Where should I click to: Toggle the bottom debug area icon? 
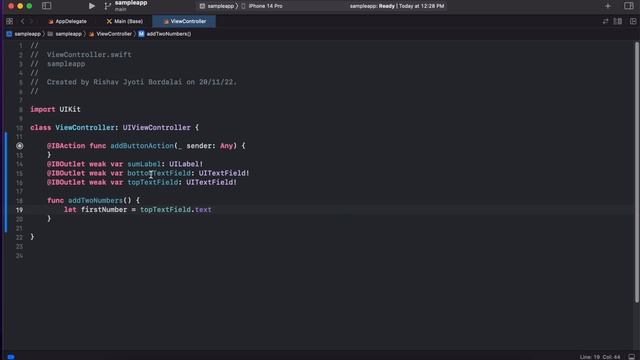(x=632, y=357)
